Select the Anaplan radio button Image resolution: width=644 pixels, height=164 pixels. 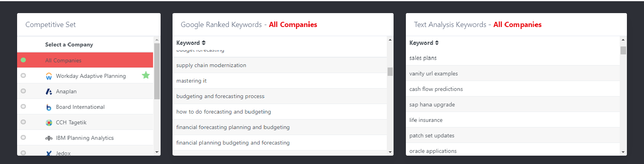(x=23, y=91)
